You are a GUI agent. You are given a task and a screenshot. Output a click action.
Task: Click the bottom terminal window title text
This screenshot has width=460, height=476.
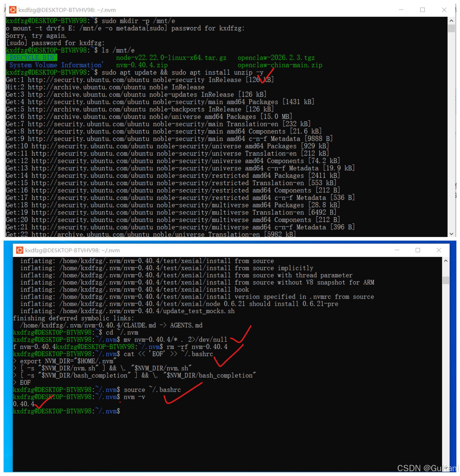click(73, 251)
